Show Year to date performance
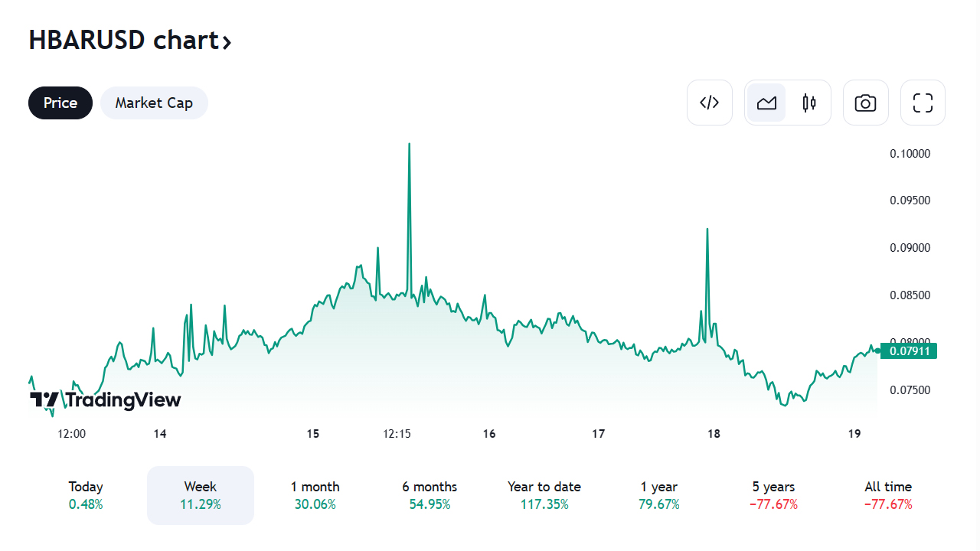Image resolution: width=980 pixels, height=551 pixels. click(x=544, y=495)
